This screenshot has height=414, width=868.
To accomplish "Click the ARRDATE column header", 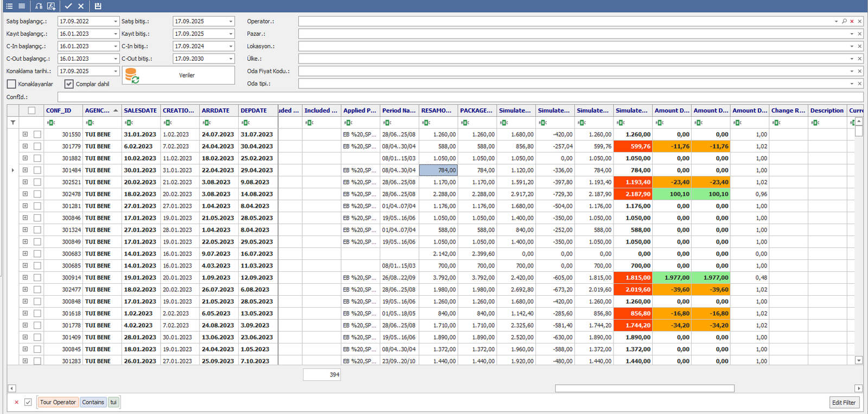I will pyautogui.click(x=216, y=111).
